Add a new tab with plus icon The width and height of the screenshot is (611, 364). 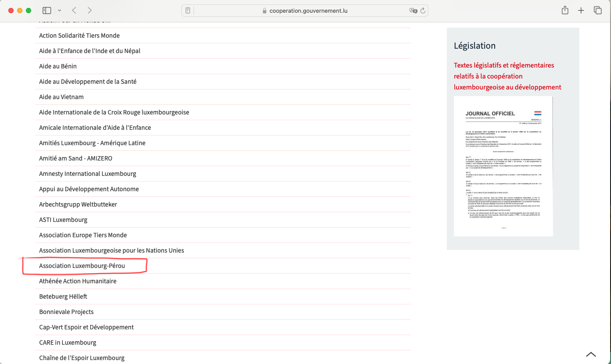[x=581, y=11]
